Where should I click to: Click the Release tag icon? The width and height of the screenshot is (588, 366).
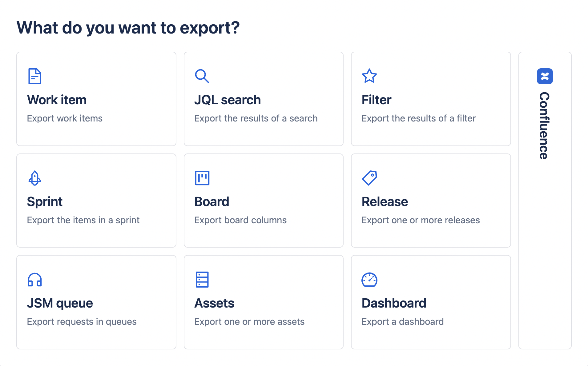click(369, 178)
